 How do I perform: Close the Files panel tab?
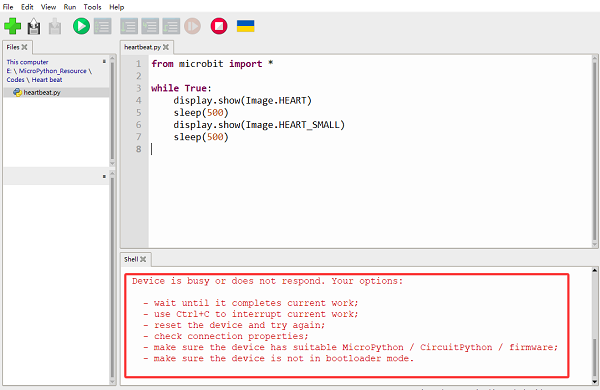pyautogui.click(x=24, y=47)
